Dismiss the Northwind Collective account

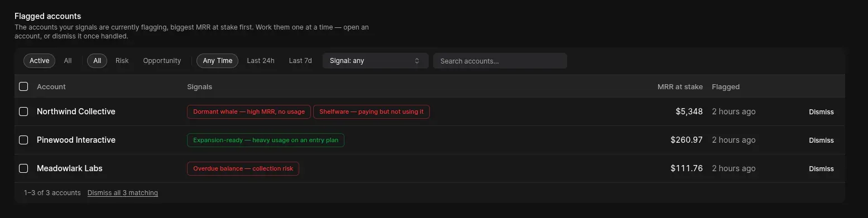pos(821,112)
